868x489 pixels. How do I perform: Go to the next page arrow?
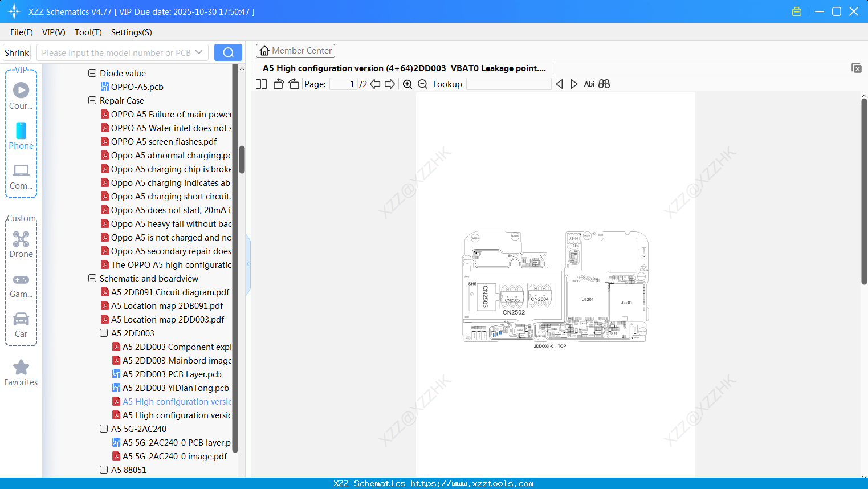tap(390, 84)
